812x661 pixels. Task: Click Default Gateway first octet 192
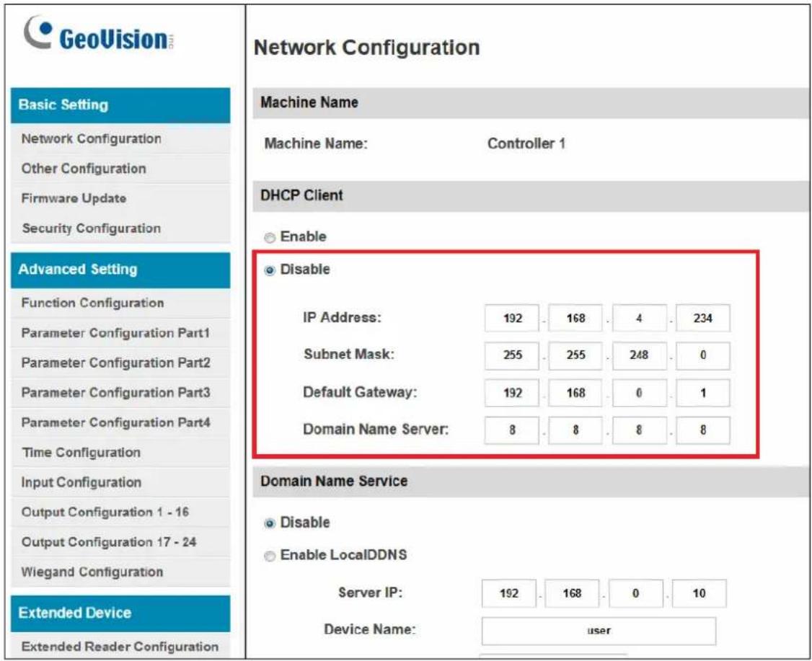511,393
